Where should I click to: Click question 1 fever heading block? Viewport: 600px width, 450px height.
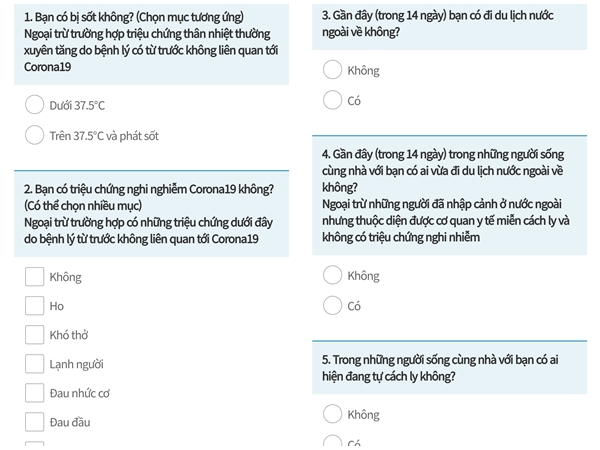click(152, 44)
